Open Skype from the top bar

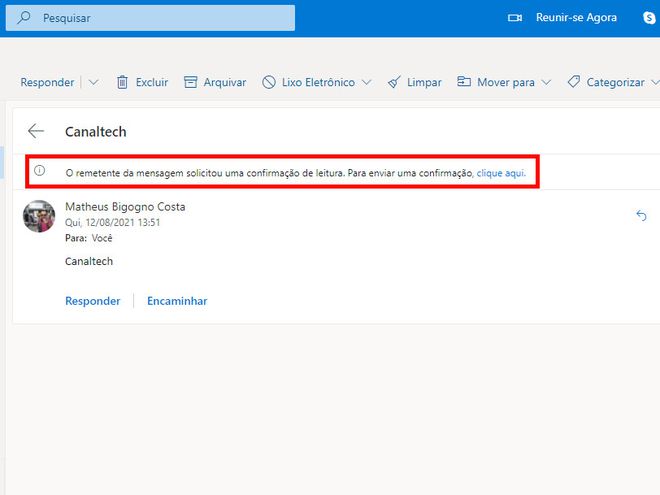649,18
